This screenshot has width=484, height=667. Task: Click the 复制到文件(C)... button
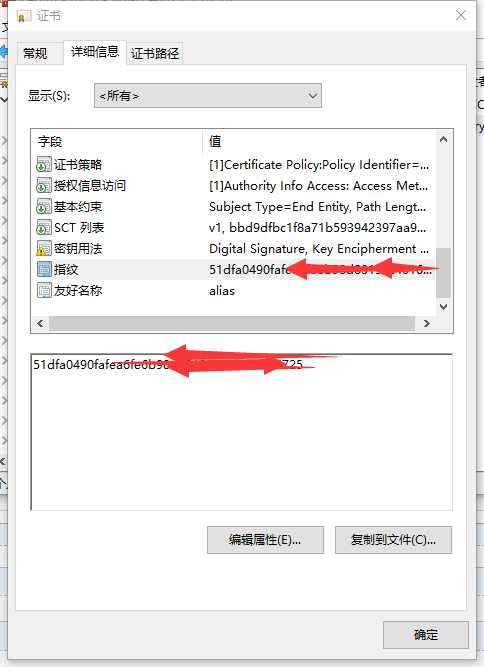[393, 540]
